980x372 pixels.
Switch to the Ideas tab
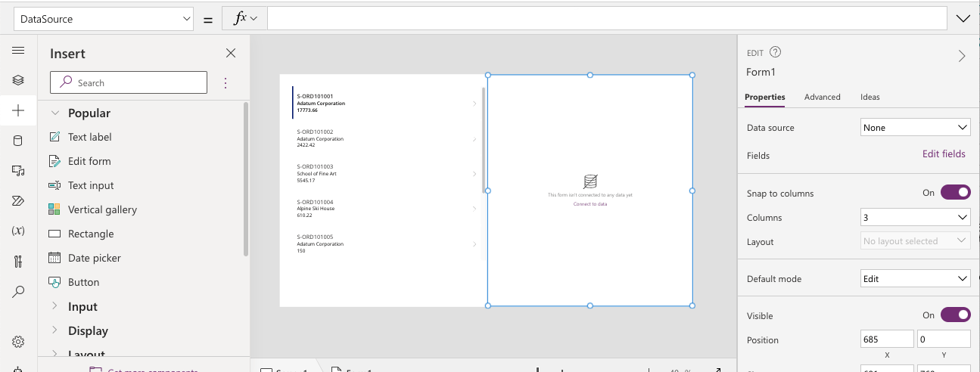(870, 97)
